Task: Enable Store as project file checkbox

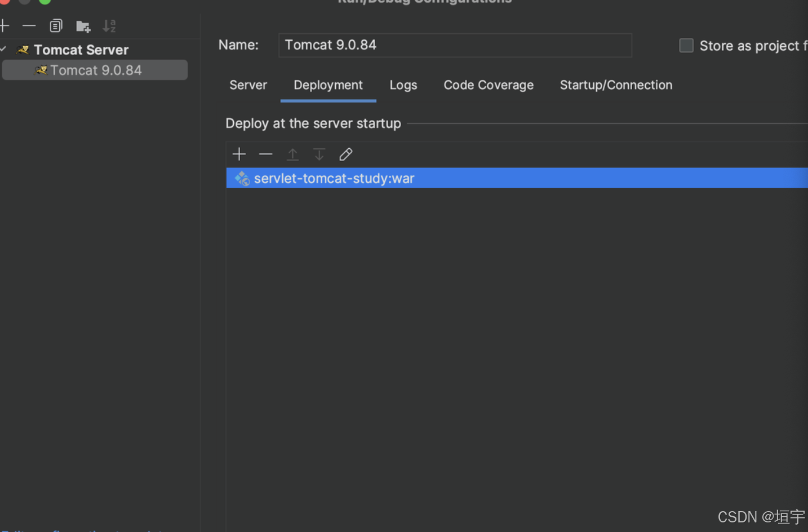Action: click(x=686, y=46)
